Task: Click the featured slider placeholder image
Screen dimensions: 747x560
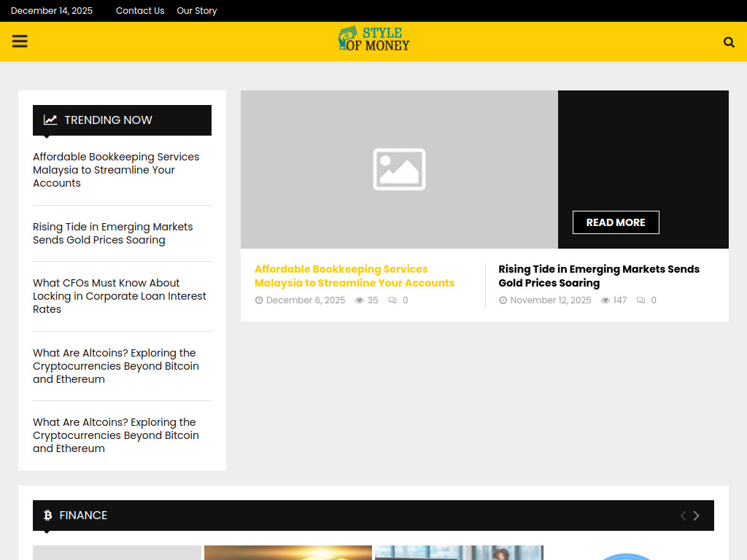Action: [x=399, y=169]
